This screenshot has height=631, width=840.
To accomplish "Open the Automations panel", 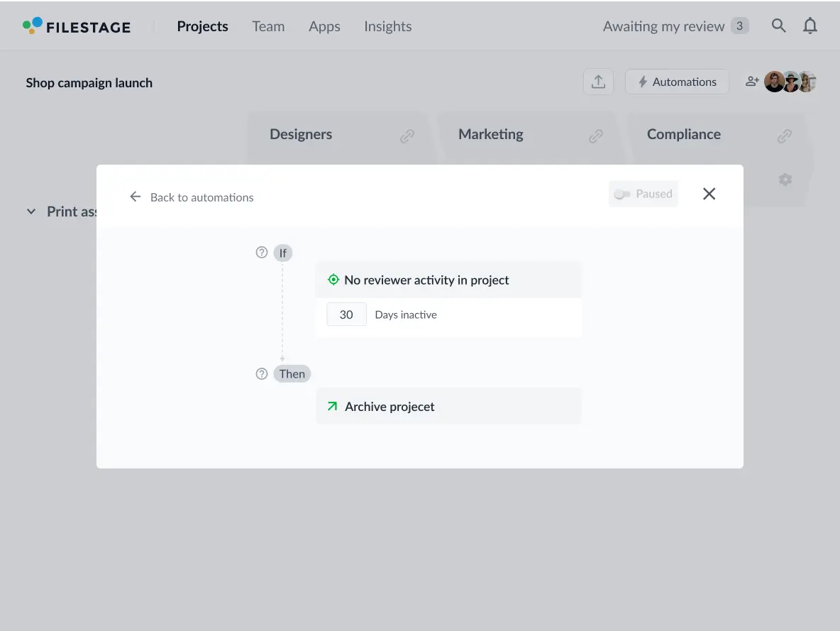I will click(x=676, y=81).
